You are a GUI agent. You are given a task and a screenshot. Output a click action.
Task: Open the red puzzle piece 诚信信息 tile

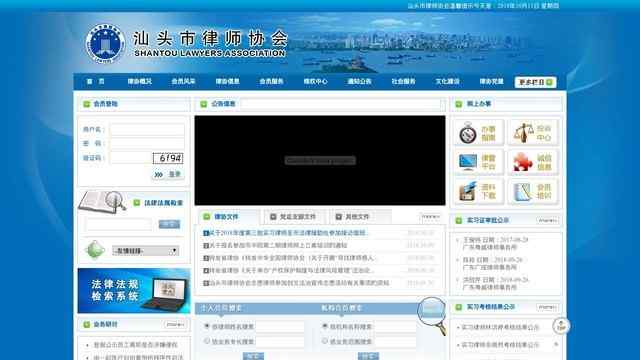pos(533,162)
